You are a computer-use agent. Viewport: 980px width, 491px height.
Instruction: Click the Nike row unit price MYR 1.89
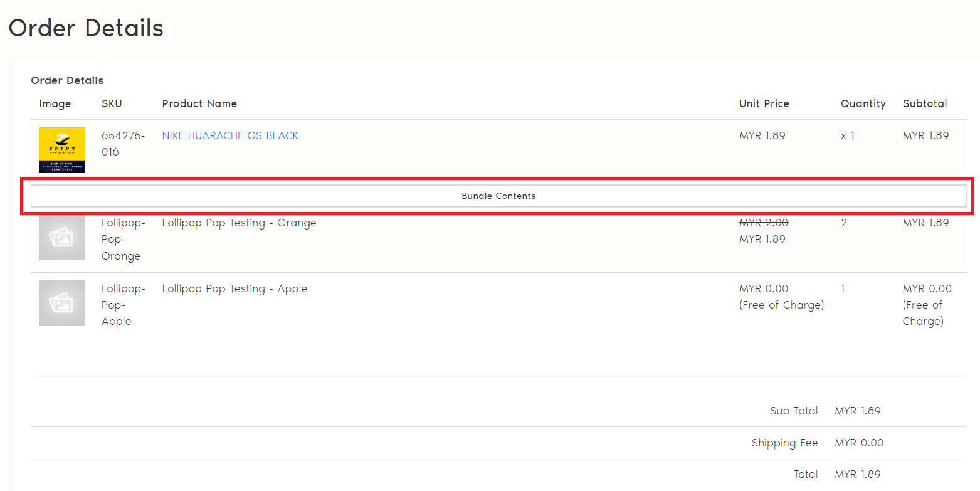point(762,135)
